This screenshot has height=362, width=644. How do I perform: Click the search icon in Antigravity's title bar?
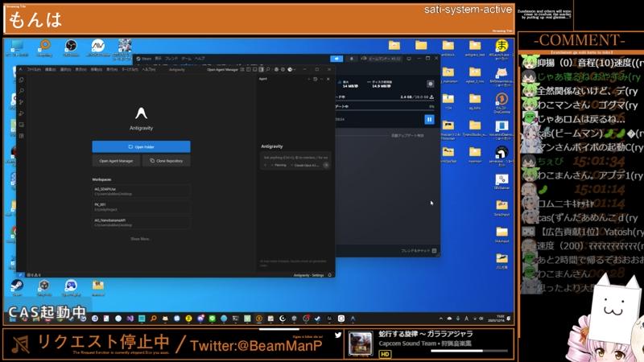[x=268, y=69]
